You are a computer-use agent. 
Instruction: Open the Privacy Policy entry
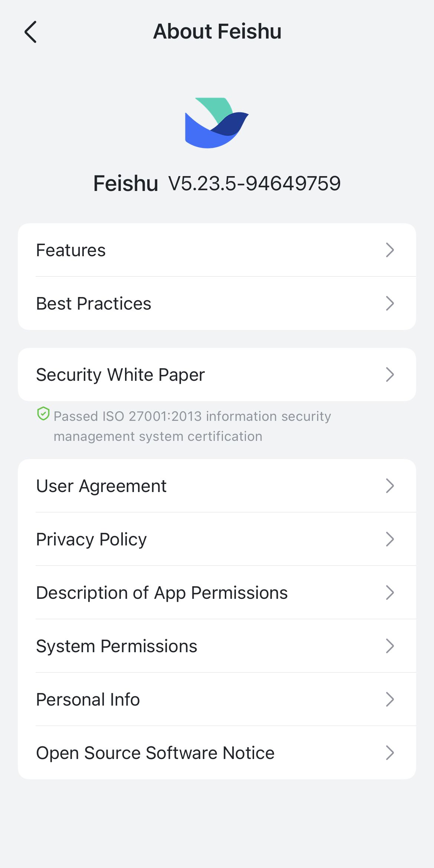(x=91, y=539)
